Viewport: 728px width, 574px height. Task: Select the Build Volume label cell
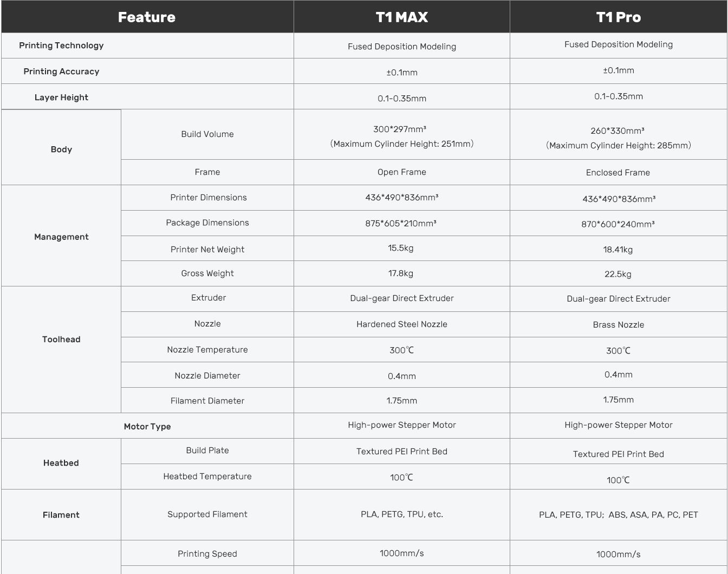click(x=207, y=134)
